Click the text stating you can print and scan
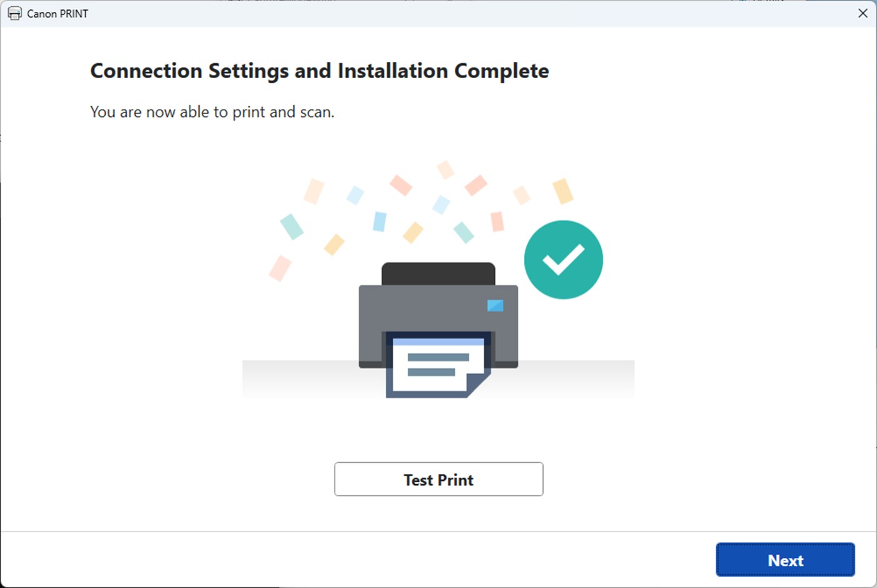 pos(212,112)
